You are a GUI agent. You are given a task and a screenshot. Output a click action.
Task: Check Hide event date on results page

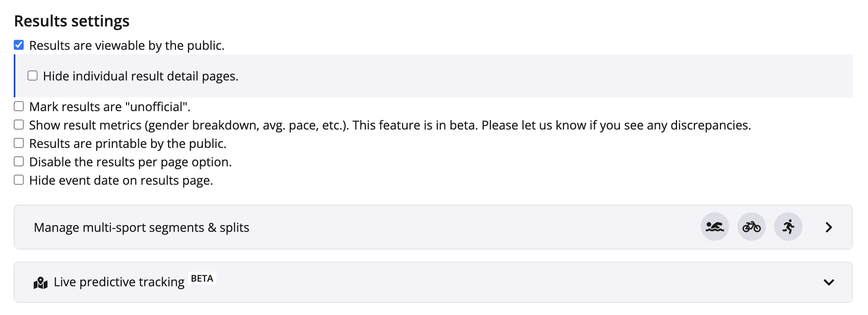19,180
